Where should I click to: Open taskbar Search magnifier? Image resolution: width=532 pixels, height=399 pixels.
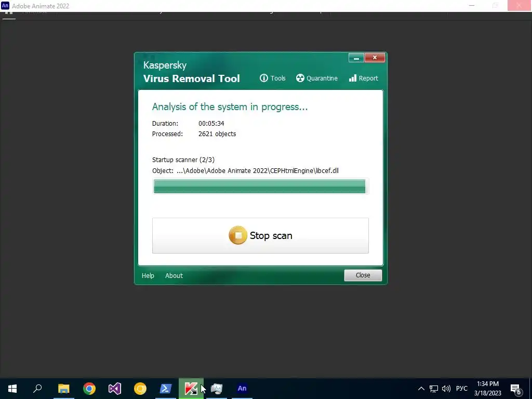point(37,389)
